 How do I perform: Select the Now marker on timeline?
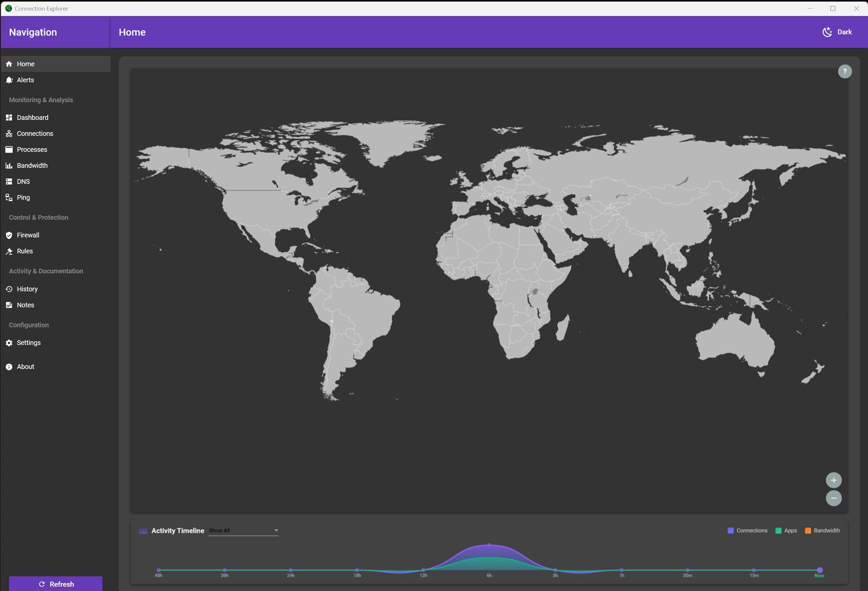coord(819,570)
